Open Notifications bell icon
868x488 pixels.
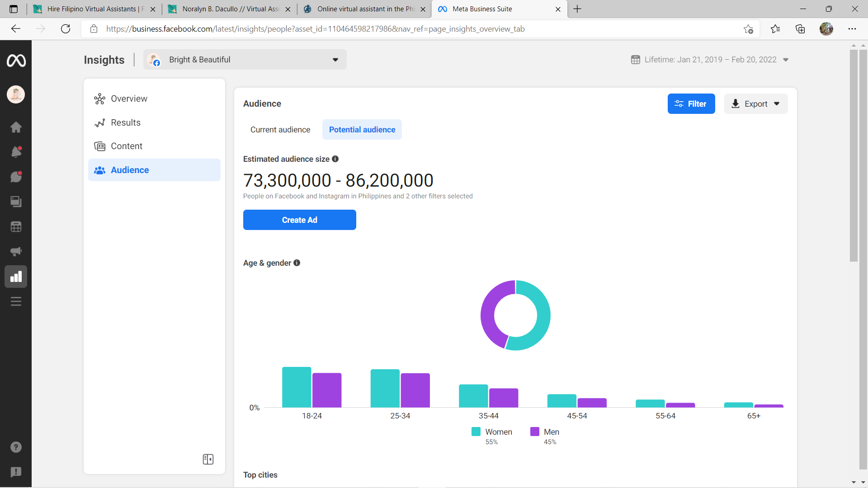[x=16, y=152]
